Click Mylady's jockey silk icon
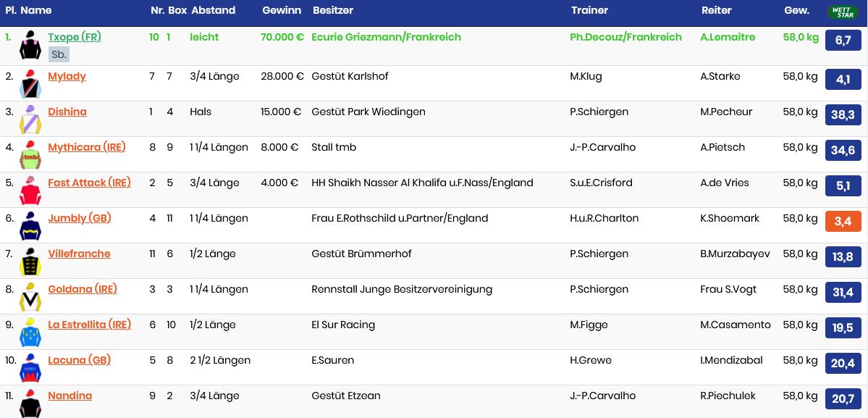 [30, 84]
